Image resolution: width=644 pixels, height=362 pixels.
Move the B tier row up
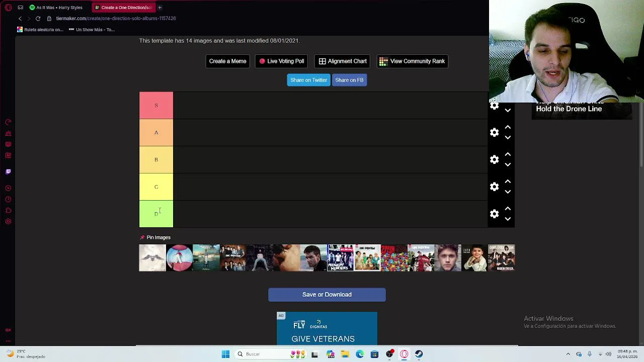[x=508, y=154]
